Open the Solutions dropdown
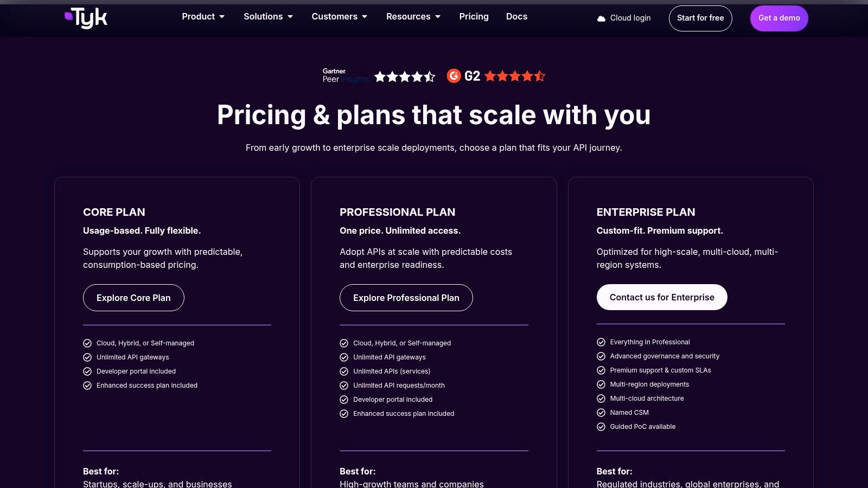Screen dimensions: 868x488 pyautogui.click(x=268, y=16)
